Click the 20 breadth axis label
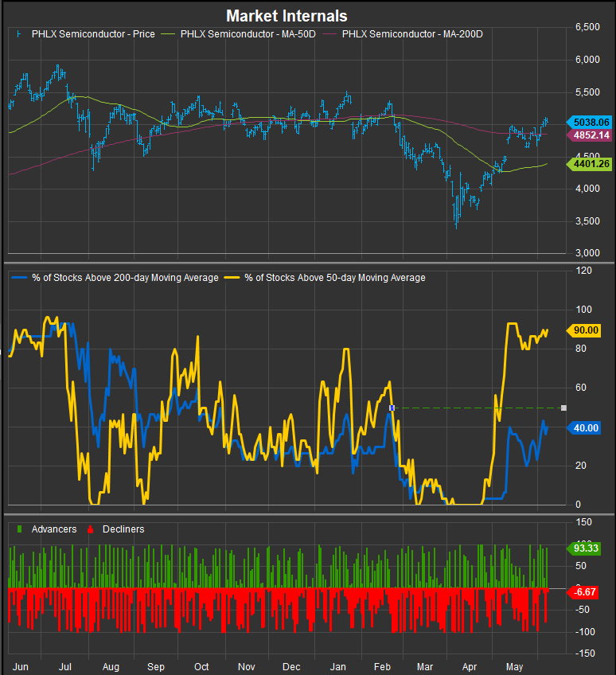Image resolution: width=616 pixels, height=675 pixels. click(581, 466)
